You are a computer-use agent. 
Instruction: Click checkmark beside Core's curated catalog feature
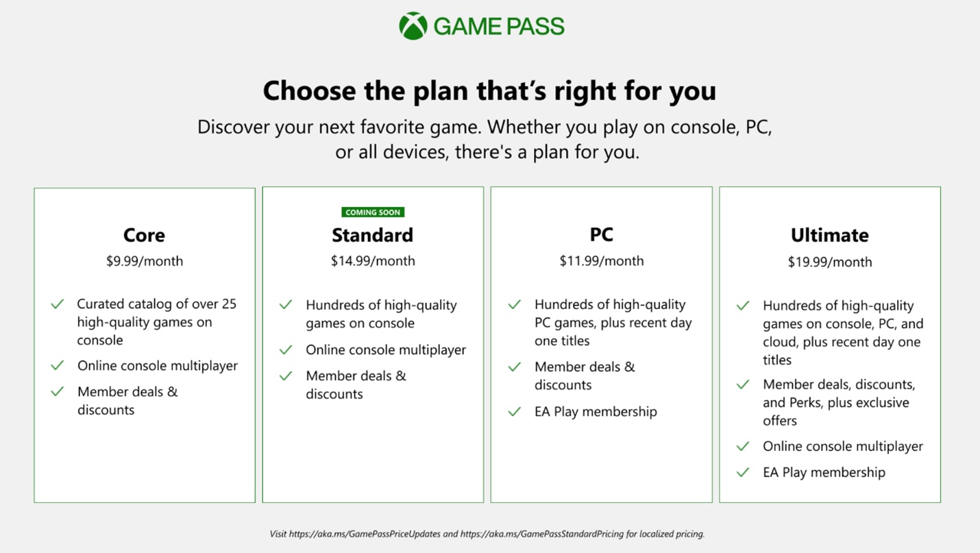pyautogui.click(x=58, y=304)
